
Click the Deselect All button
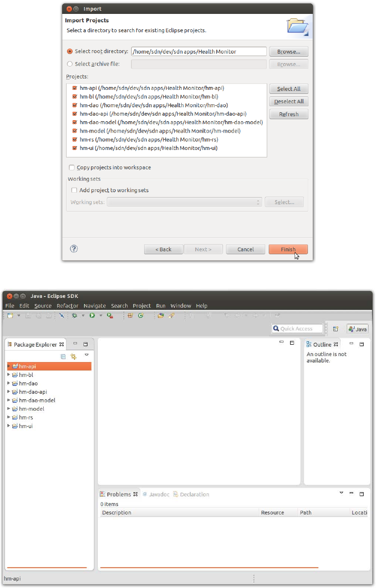(289, 102)
